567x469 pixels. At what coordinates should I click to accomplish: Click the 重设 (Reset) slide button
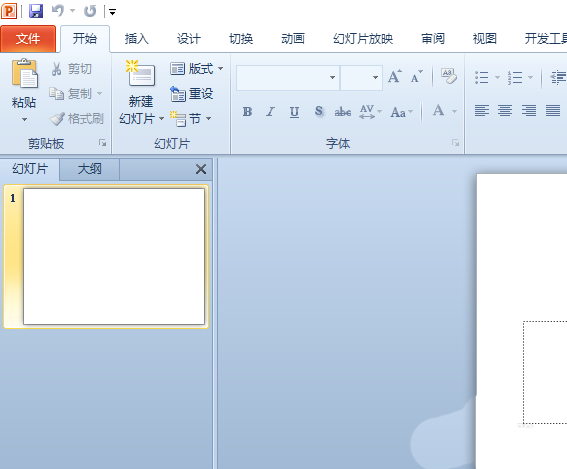click(192, 94)
